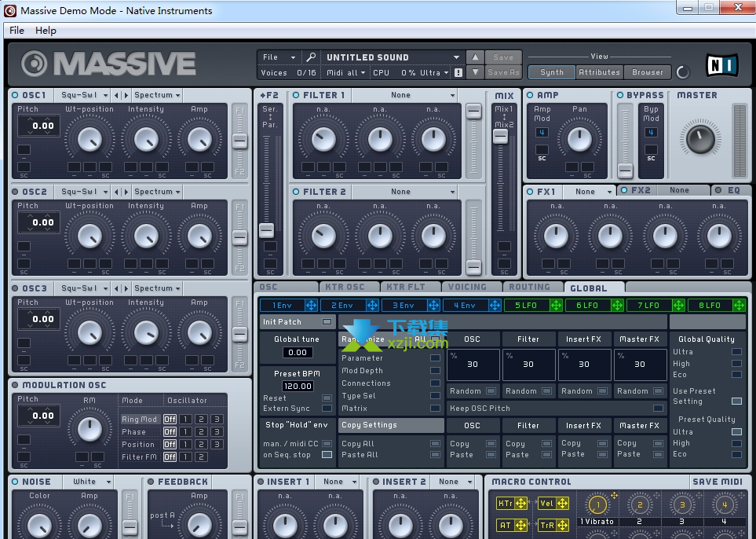756x539 pixels.
Task: Select previous OSC1 wavetable with the left arrow
Action: pos(116,95)
